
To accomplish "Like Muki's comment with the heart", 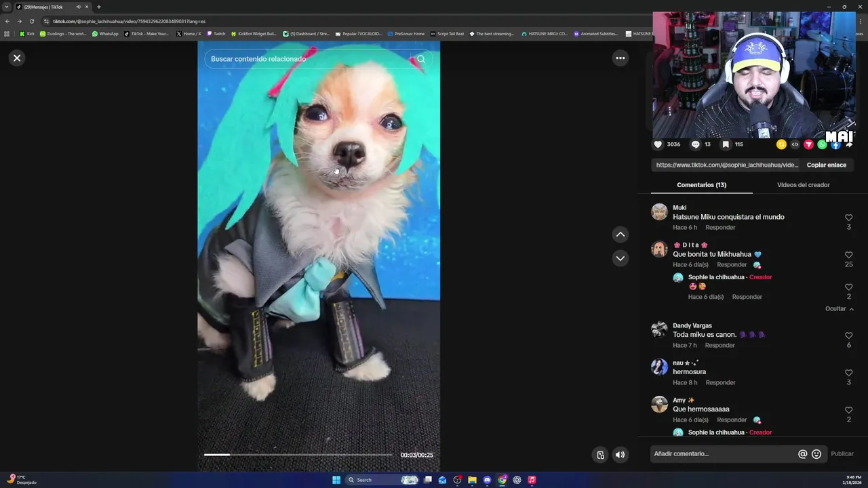I will (x=848, y=218).
